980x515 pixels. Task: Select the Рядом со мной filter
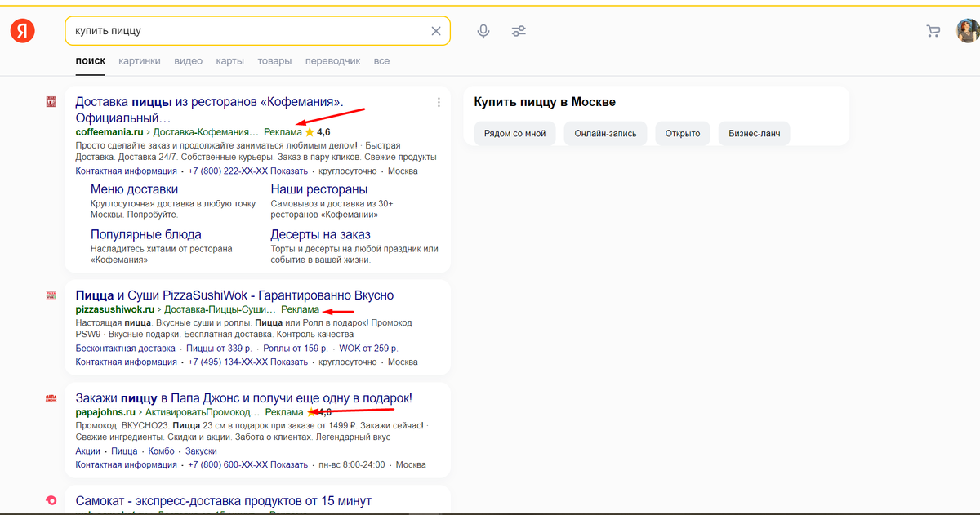tap(515, 134)
